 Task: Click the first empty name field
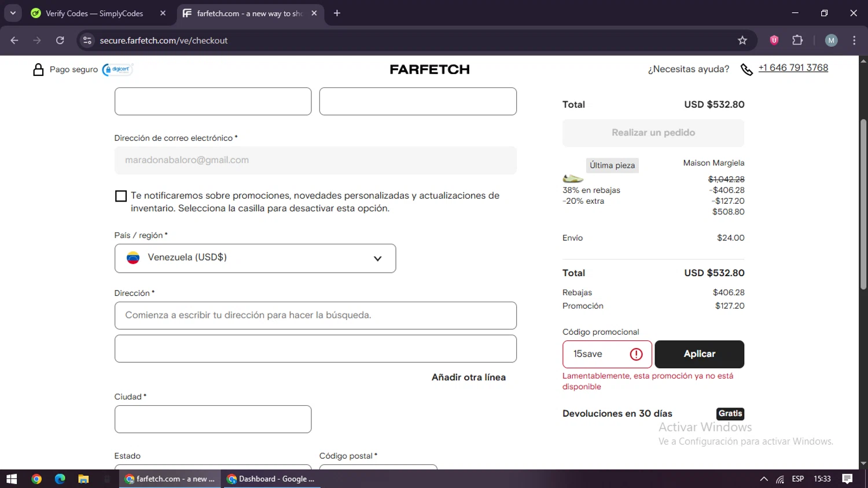click(213, 101)
